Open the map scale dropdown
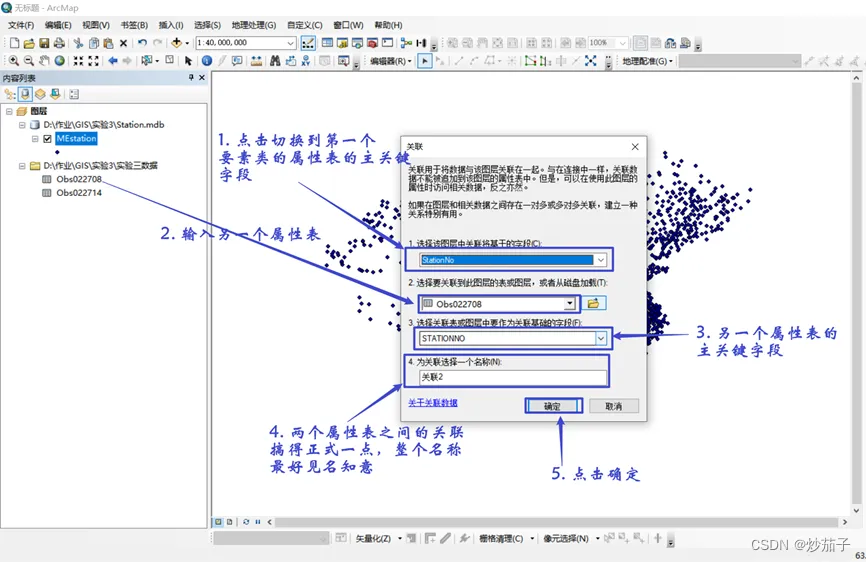Viewport: 866px width, 562px height. pos(291,43)
